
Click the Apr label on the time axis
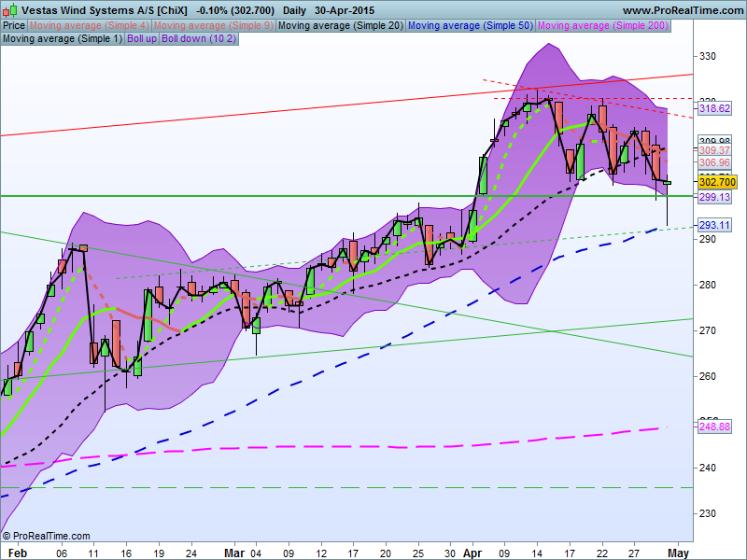pyautogui.click(x=472, y=553)
